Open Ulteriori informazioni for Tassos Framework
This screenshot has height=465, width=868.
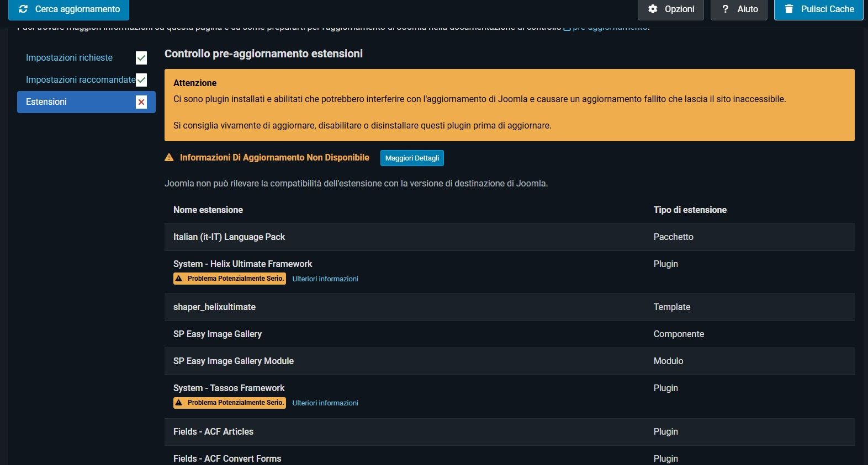pos(325,403)
